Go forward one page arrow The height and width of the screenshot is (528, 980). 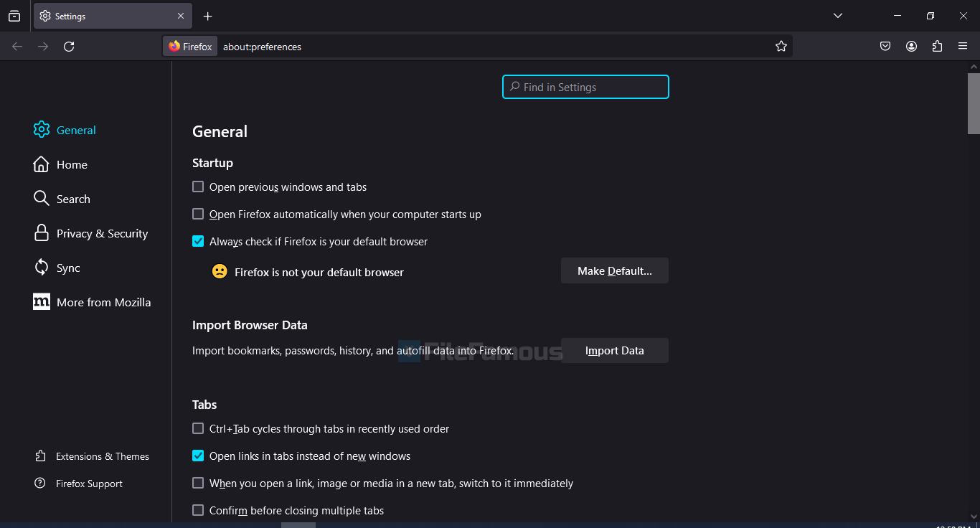(x=43, y=47)
